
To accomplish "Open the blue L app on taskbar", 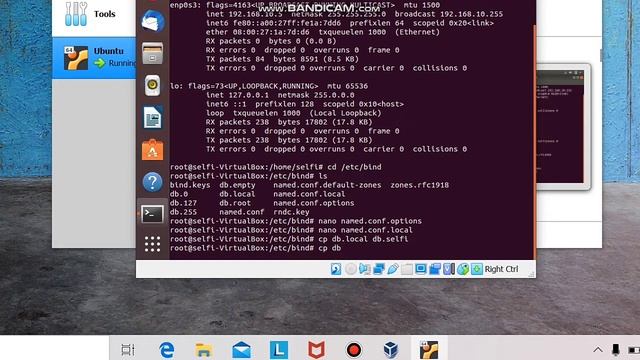I will (279, 350).
